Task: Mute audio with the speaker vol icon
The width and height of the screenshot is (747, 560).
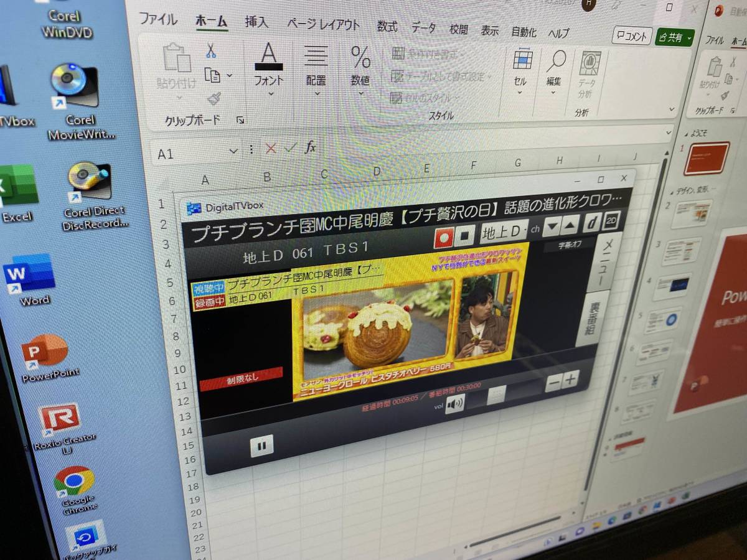Action: [456, 404]
